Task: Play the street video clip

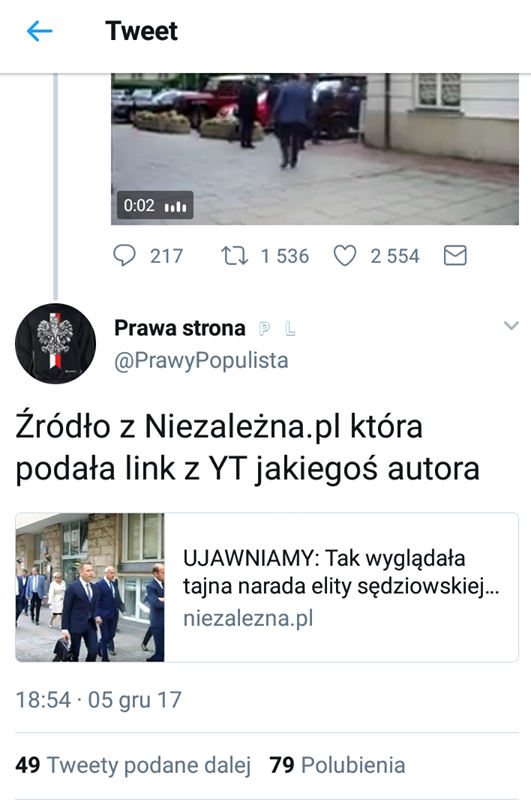Action: click(315, 149)
